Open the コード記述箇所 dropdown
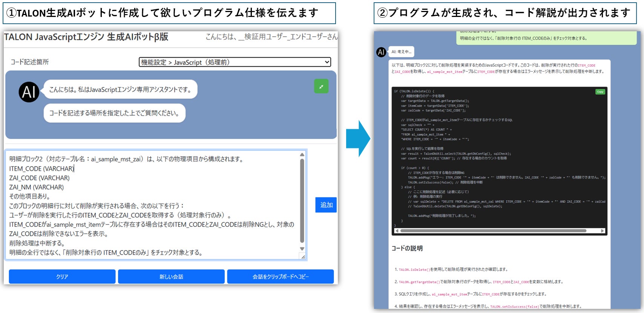Image resolution: width=644 pixels, height=313 pixels. (x=235, y=62)
